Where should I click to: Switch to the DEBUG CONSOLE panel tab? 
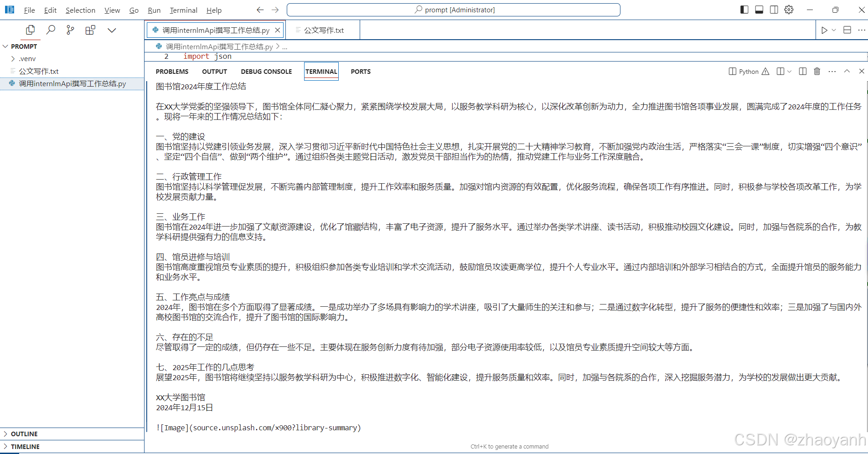click(266, 72)
